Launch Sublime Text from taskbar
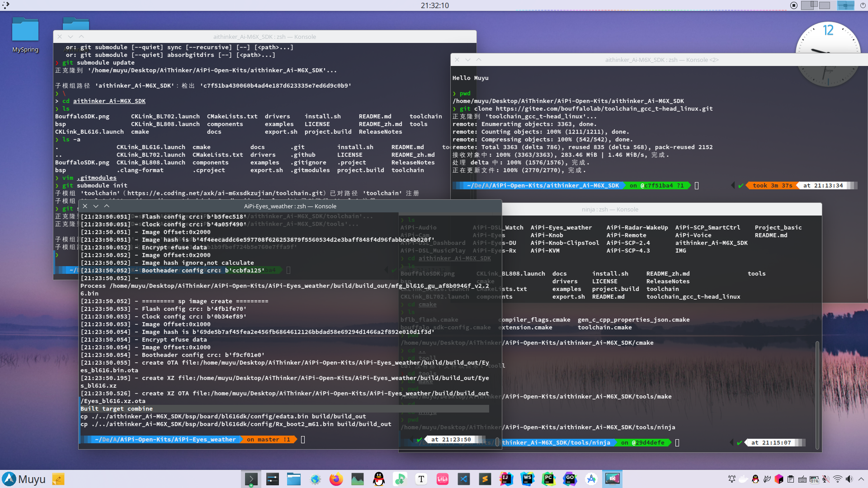The width and height of the screenshot is (868, 488). pyautogui.click(x=485, y=479)
